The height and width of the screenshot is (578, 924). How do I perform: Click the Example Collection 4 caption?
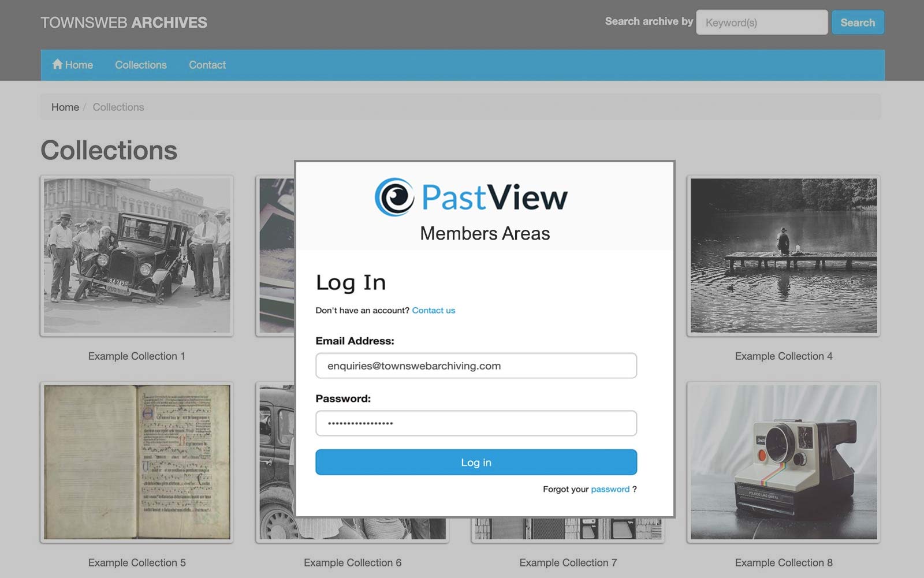pyautogui.click(x=784, y=356)
